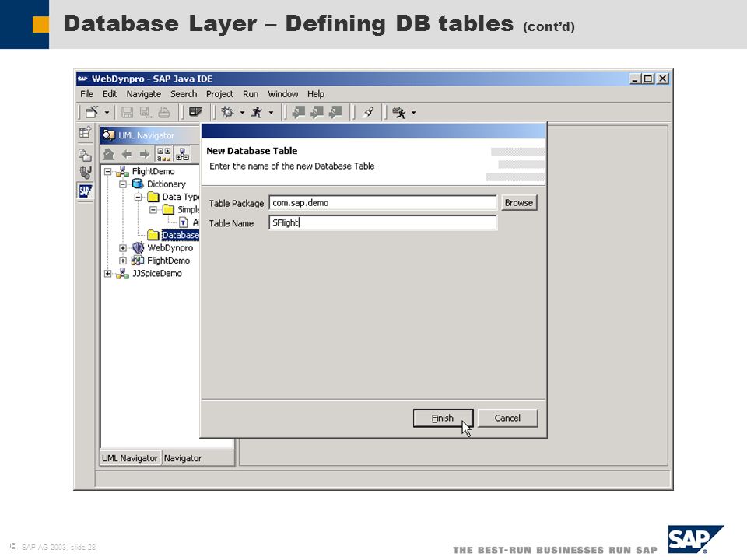The width and height of the screenshot is (747, 560).
Task: Click the Run running-man icon
Action: (257, 112)
